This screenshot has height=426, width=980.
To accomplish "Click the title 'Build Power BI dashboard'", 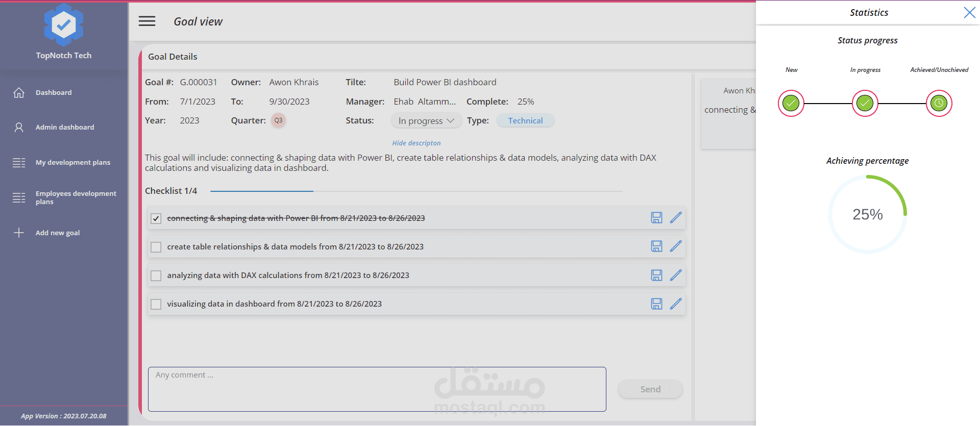I will tap(445, 82).
